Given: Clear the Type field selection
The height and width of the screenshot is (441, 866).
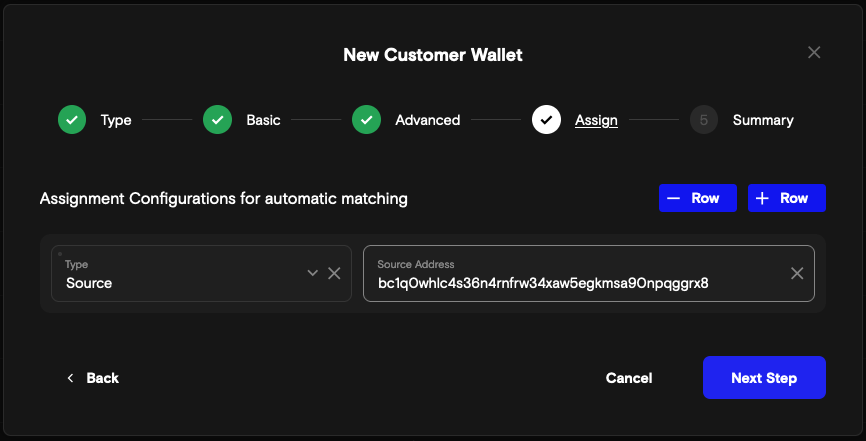Looking at the screenshot, I should 335,273.
